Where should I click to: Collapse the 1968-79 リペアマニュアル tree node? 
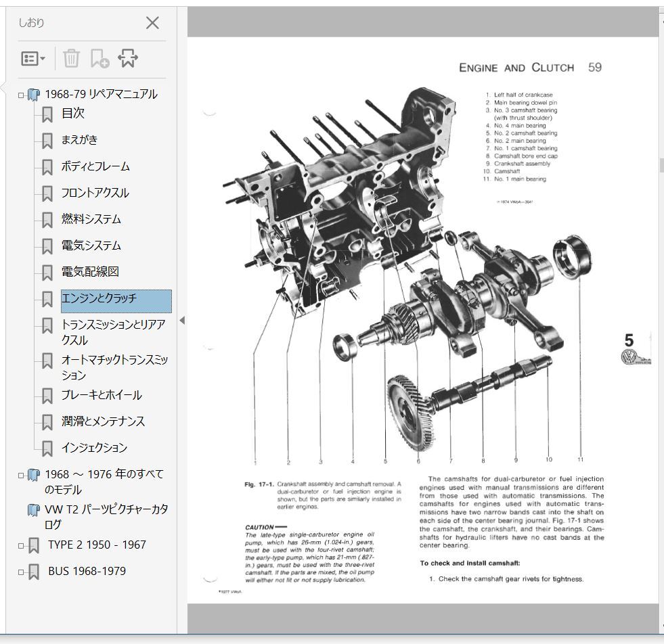pos(21,95)
